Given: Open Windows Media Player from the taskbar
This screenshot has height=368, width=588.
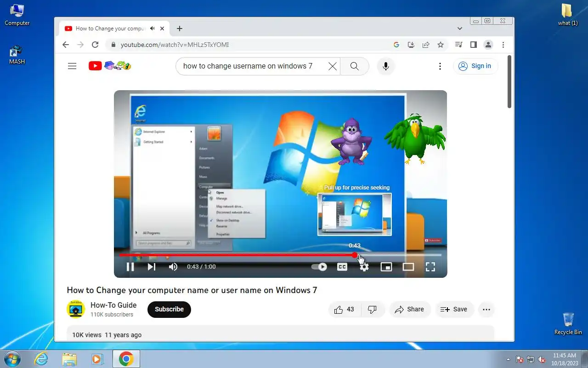Looking at the screenshot, I should click(x=97, y=359).
